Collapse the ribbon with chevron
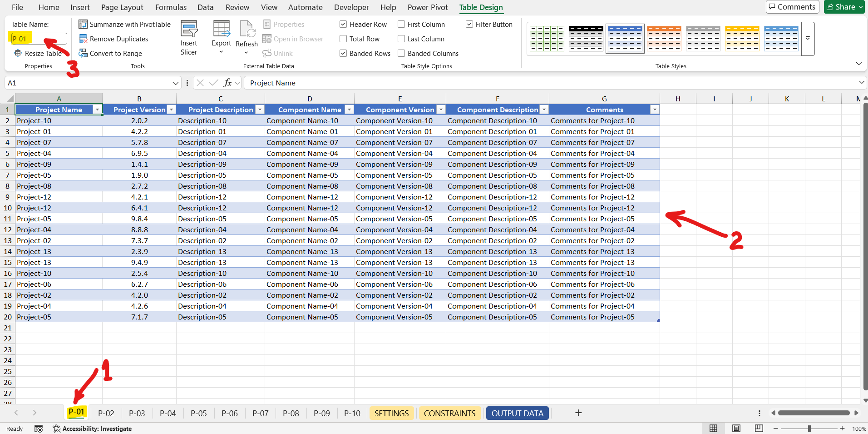 coord(858,64)
